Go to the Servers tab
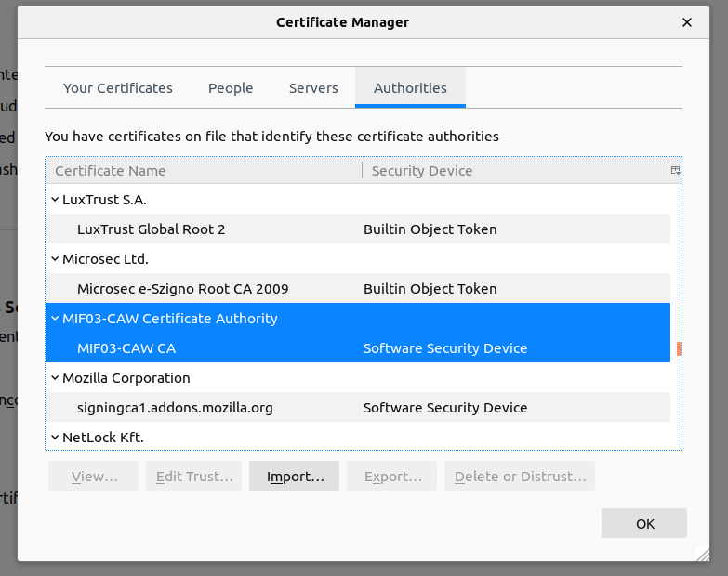This screenshot has width=728, height=576. coord(313,88)
